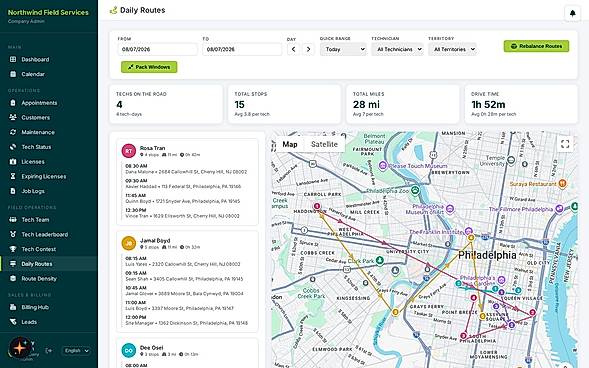This screenshot has height=368, width=589.
Task: Click the Rebalance Routes button
Action: (536, 46)
